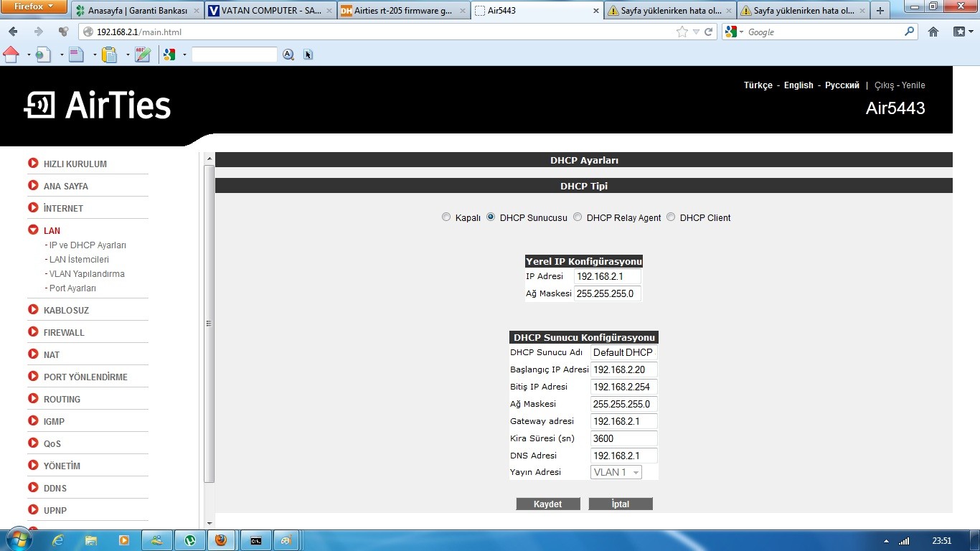Open the command prompt taskbar icon
The height and width of the screenshot is (551, 980).
pos(256,540)
